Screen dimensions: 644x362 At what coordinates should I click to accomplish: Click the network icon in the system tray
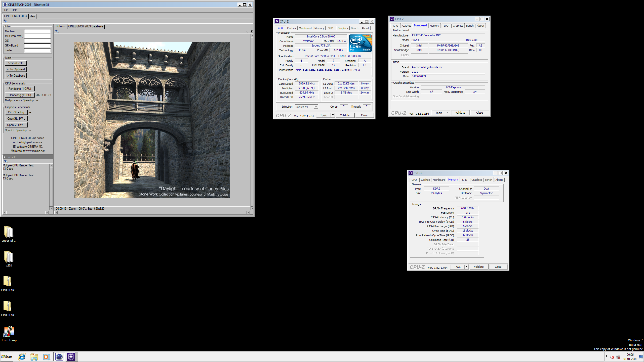(x=618, y=357)
